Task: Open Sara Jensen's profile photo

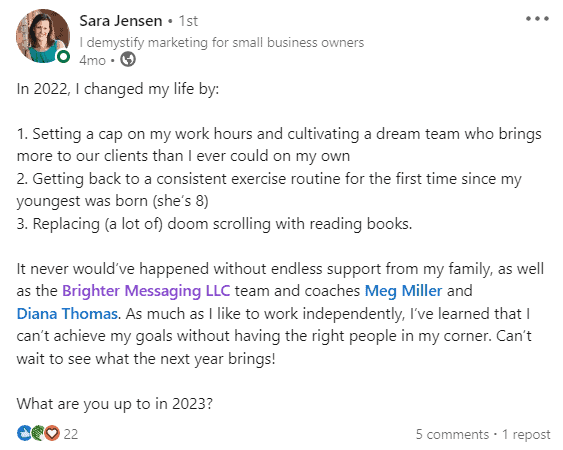Action: point(43,36)
